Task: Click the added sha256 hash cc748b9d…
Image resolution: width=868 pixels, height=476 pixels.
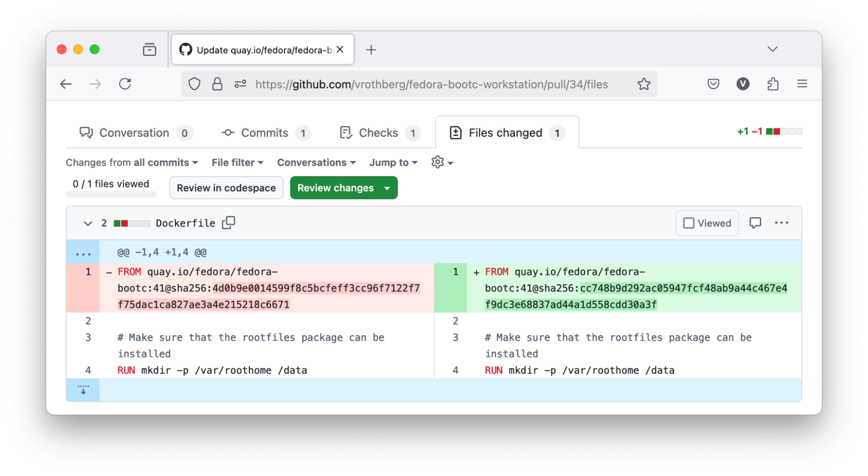Action: (x=636, y=296)
